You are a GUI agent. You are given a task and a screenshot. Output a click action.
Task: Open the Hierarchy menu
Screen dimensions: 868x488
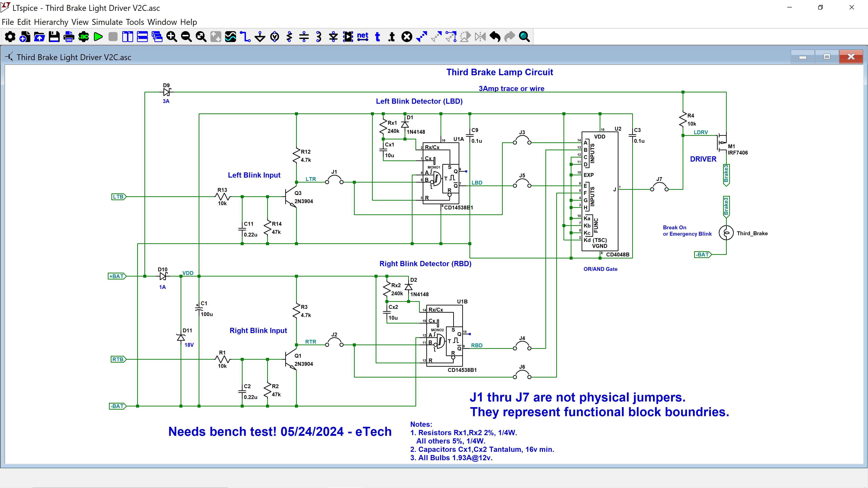(x=51, y=22)
